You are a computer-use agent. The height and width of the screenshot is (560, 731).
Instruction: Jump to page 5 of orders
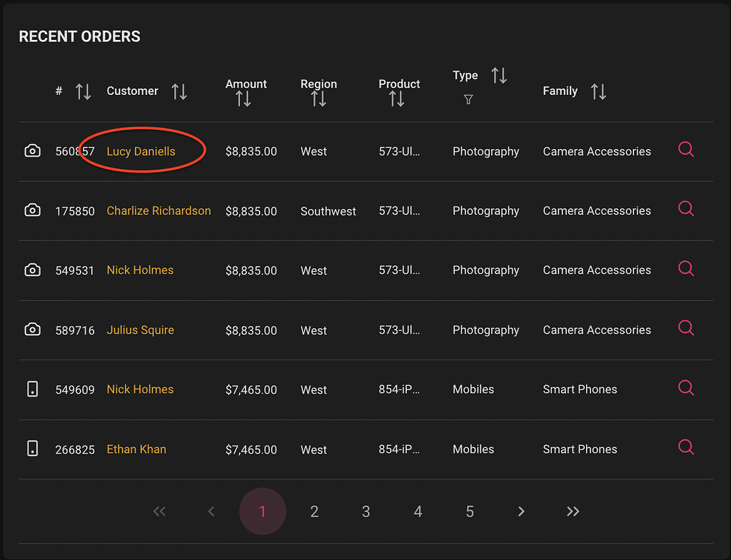coord(470,511)
